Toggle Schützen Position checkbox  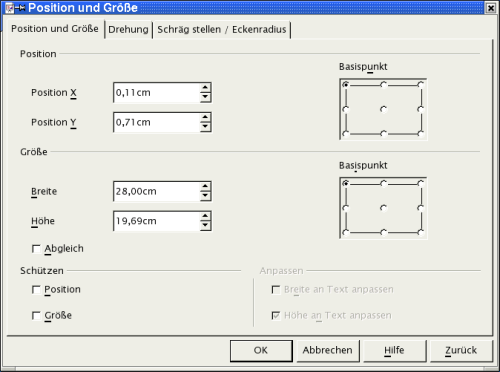click(x=36, y=290)
